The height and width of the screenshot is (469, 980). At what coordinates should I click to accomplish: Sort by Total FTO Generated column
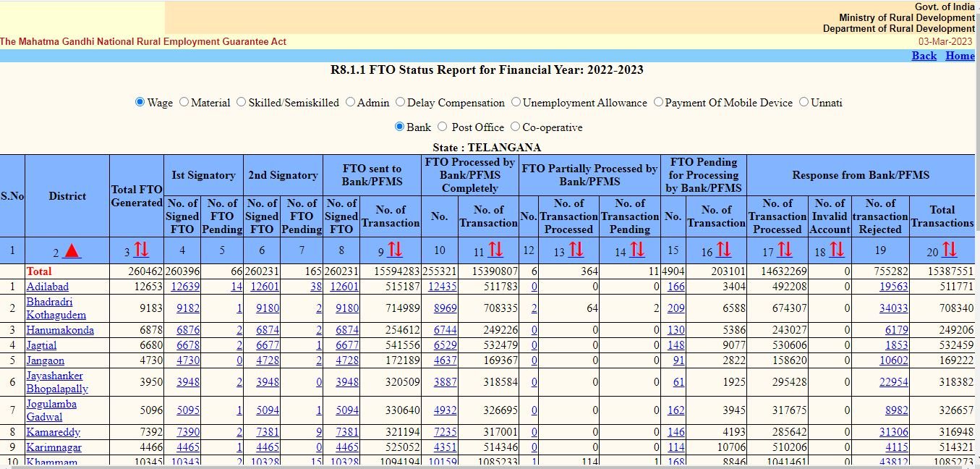pyautogui.click(x=140, y=250)
